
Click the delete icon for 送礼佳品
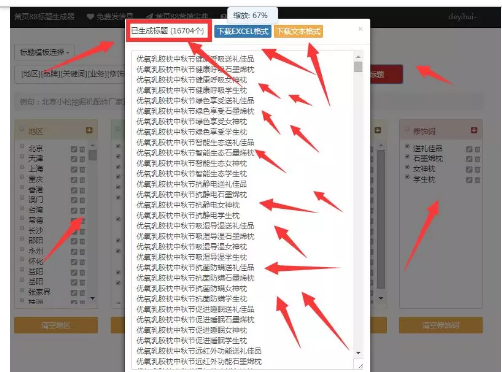pyautogui.click(x=477, y=149)
